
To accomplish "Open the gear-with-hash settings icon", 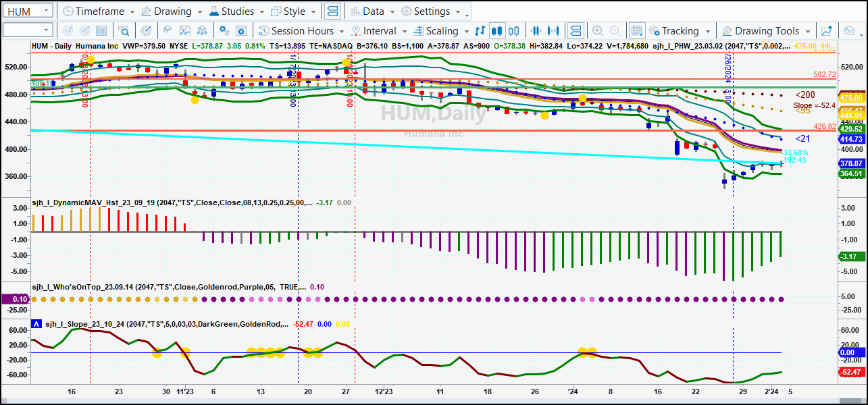I will 224,30.
